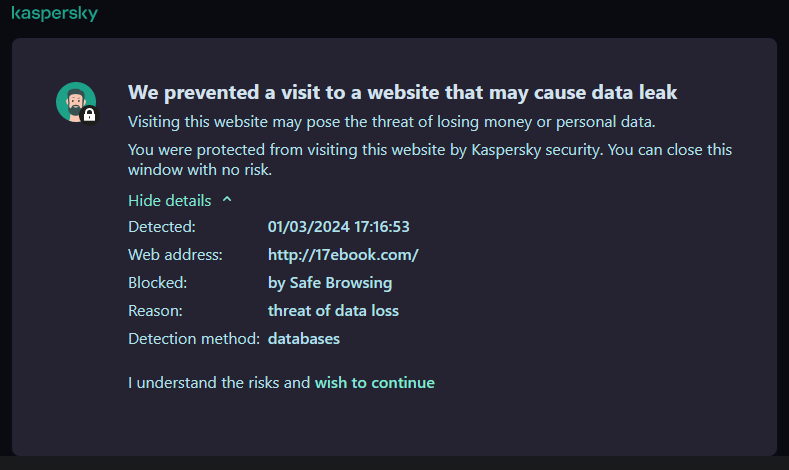Click the lock badge on the avatar
The image size is (789, 470).
90,116
